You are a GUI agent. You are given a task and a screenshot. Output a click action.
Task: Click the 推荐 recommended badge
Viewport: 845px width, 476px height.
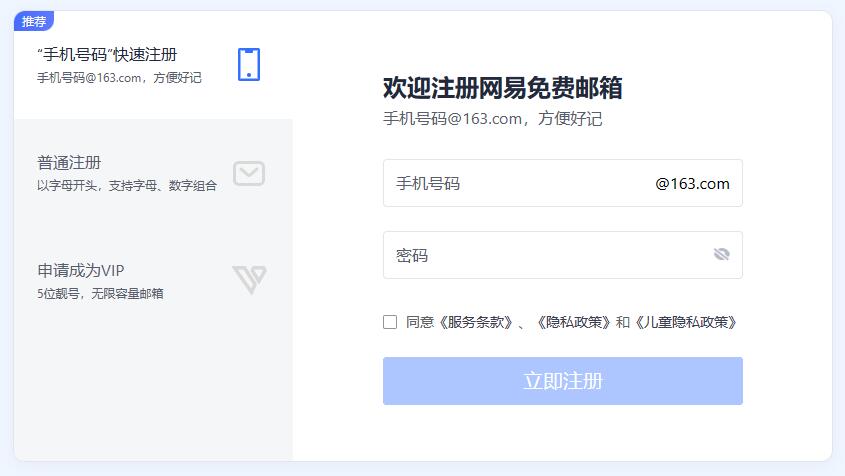[34, 21]
